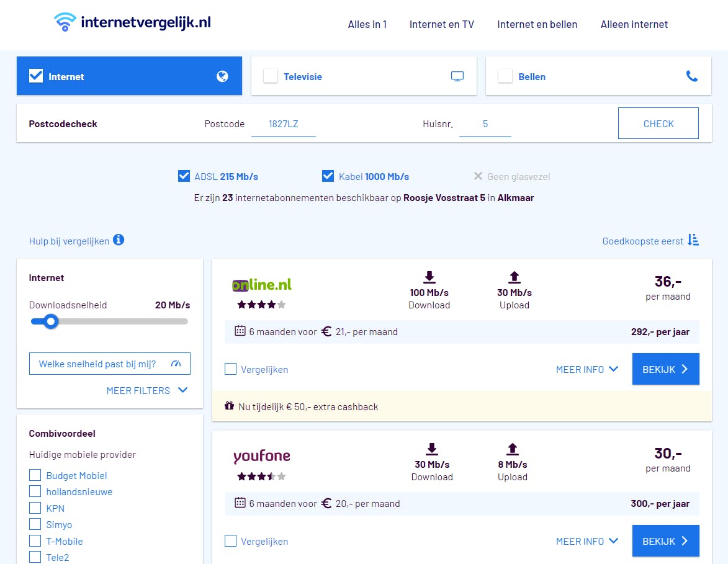
Task: Click the CHECK postcode button
Action: coord(658,123)
